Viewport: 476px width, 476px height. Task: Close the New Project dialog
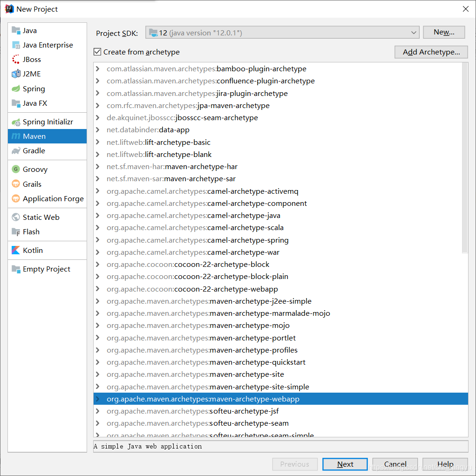[x=465, y=9]
